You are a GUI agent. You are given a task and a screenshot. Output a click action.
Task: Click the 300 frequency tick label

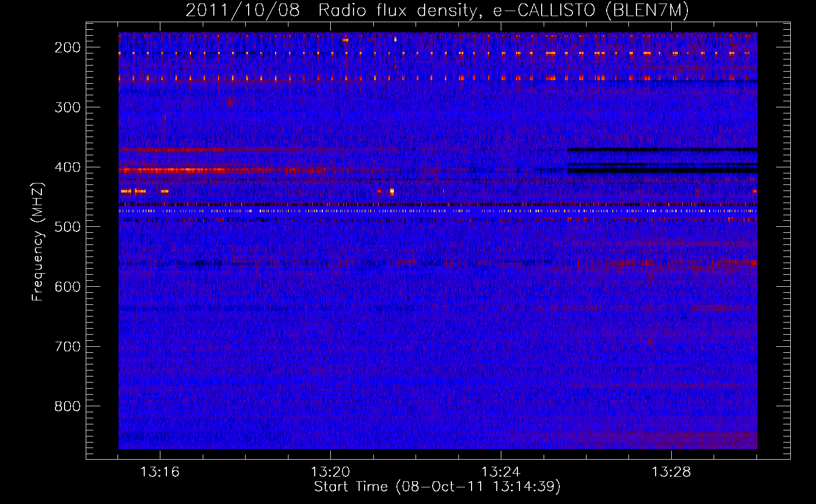pyautogui.click(x=68, y=107)
